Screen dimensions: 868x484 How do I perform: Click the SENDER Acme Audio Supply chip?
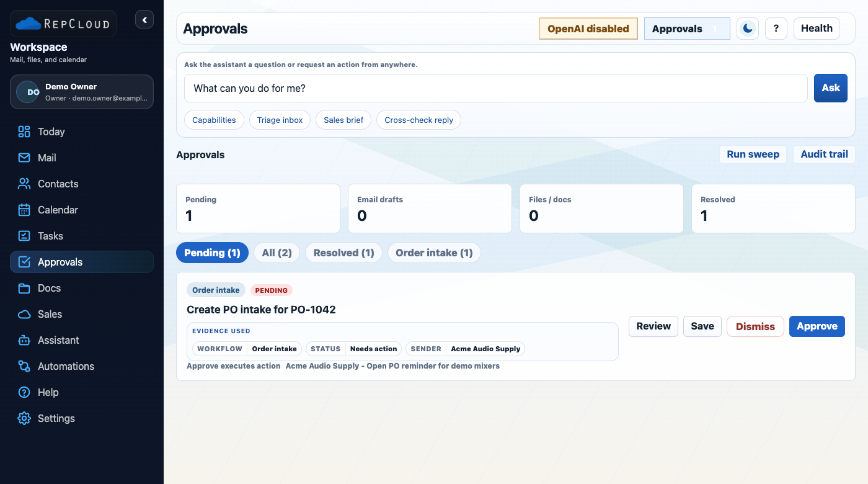(465, 349)
